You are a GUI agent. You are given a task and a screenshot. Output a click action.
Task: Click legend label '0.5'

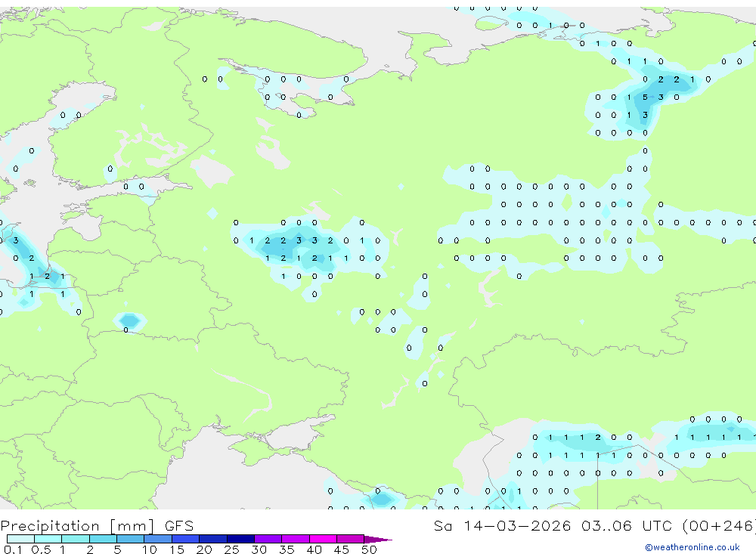pyautogui.click(x=41, y=549)
